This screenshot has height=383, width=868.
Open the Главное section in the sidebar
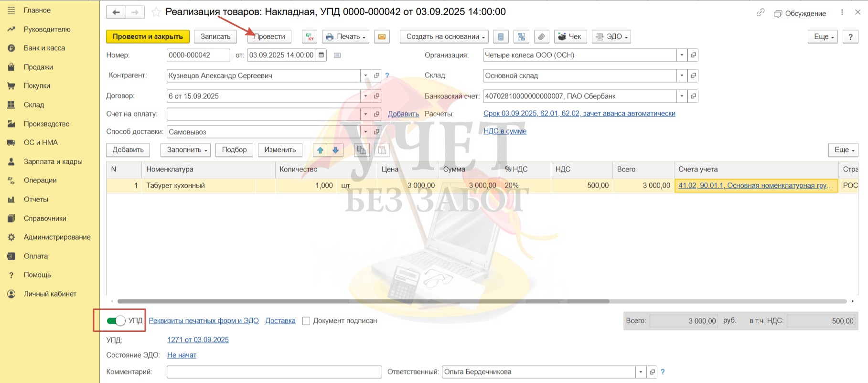pos(37,10)
